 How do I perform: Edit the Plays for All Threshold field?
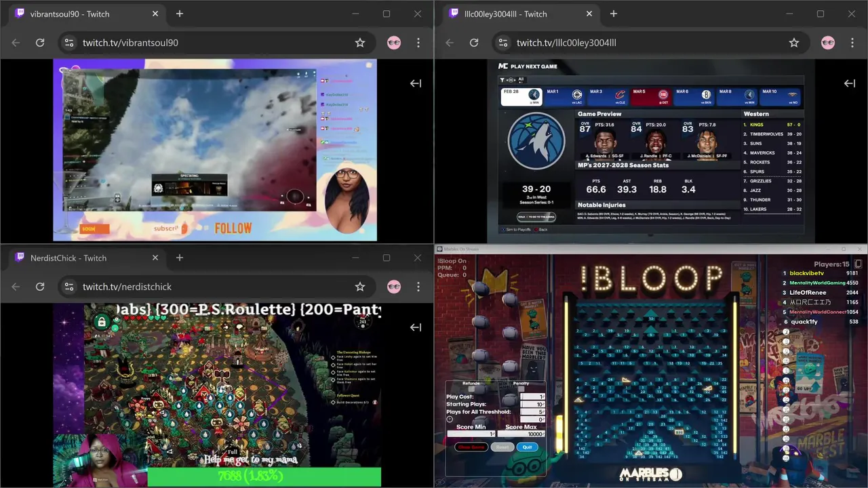532,411
